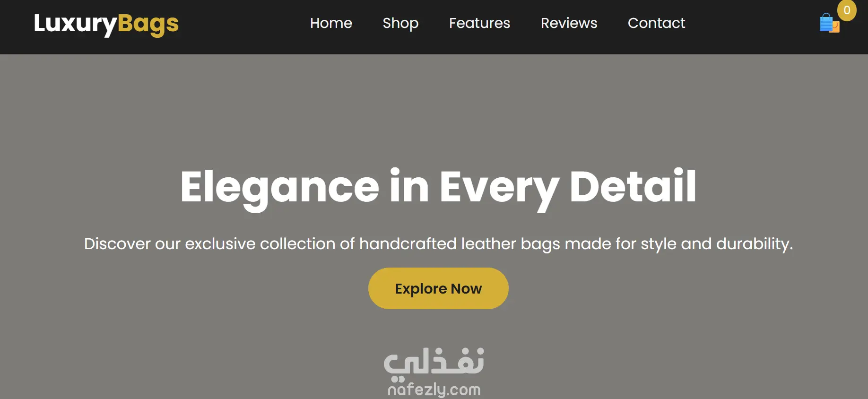868x399 pixels.
Task: Open the Shop page from navigation
Action: point(400,23)
